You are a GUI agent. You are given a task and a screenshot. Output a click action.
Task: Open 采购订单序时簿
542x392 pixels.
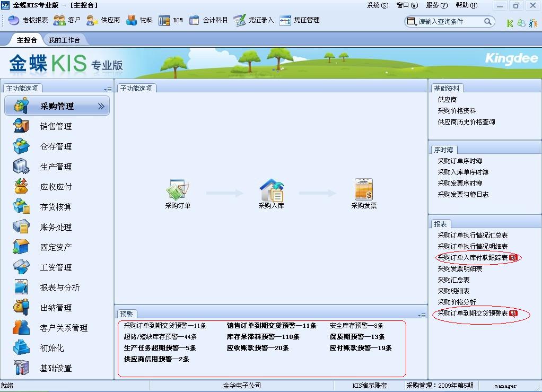(x=460, y=161)
